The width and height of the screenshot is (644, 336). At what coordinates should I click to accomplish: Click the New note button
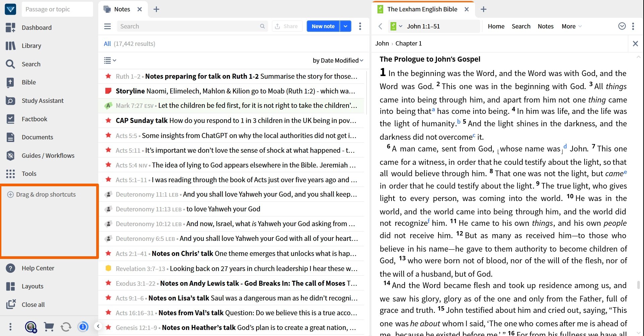pyautogui.click(x=323, y=26)
